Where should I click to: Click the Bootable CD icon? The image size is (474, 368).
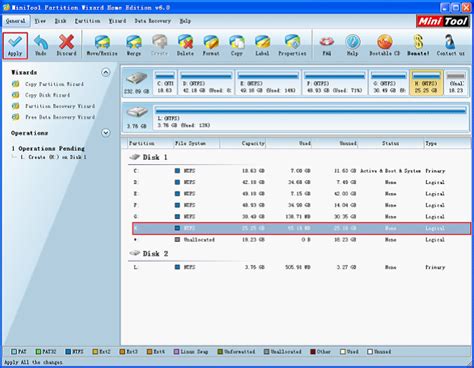384,42
